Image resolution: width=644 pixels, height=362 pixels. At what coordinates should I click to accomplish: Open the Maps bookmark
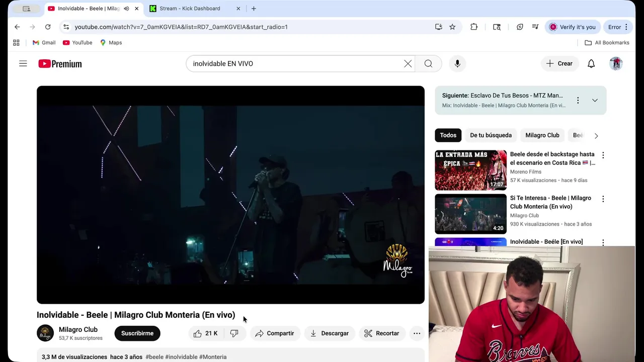click(x=111, y=43)
